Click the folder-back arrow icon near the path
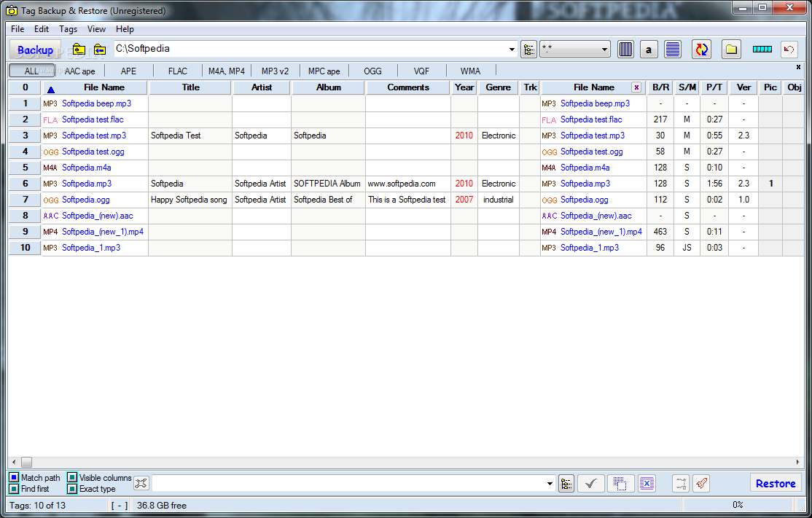 tap(99, 50)
